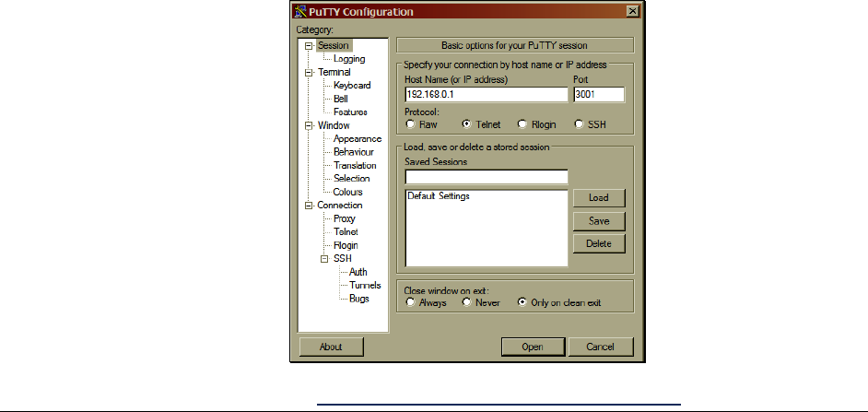Select the SSH category in tree
This screenshot has width=868, height=412.
coord(342,258)
